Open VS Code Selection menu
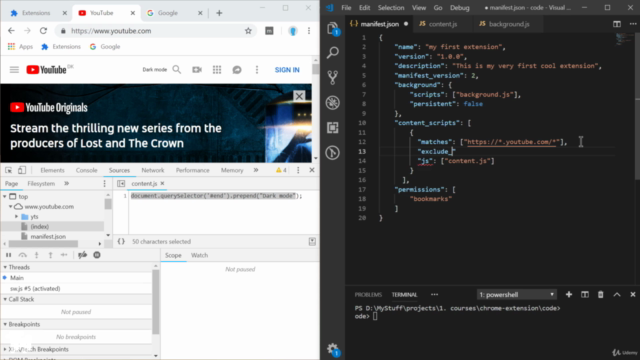Image resolution: width=640 pixels, height=360 pixels. pyautogui.click(x=391, y=8)
